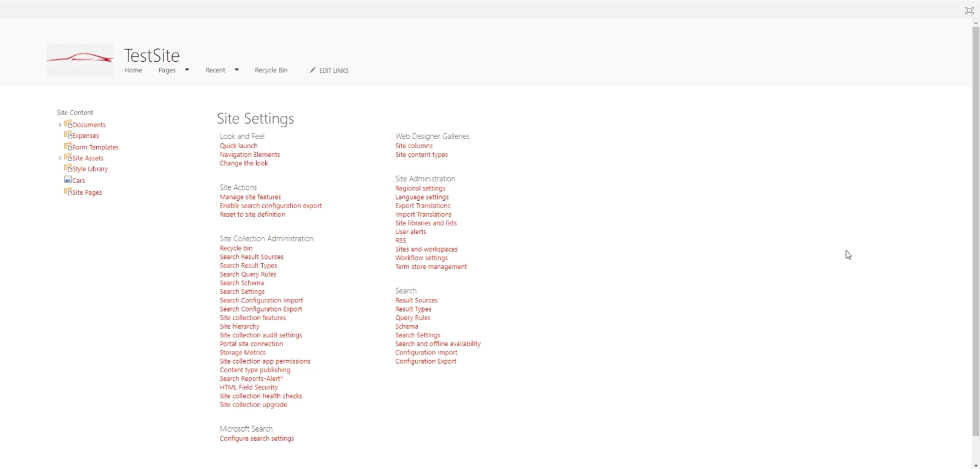Click the scrollbar down arrow
The image size is (980, 469).
[976, 465]
